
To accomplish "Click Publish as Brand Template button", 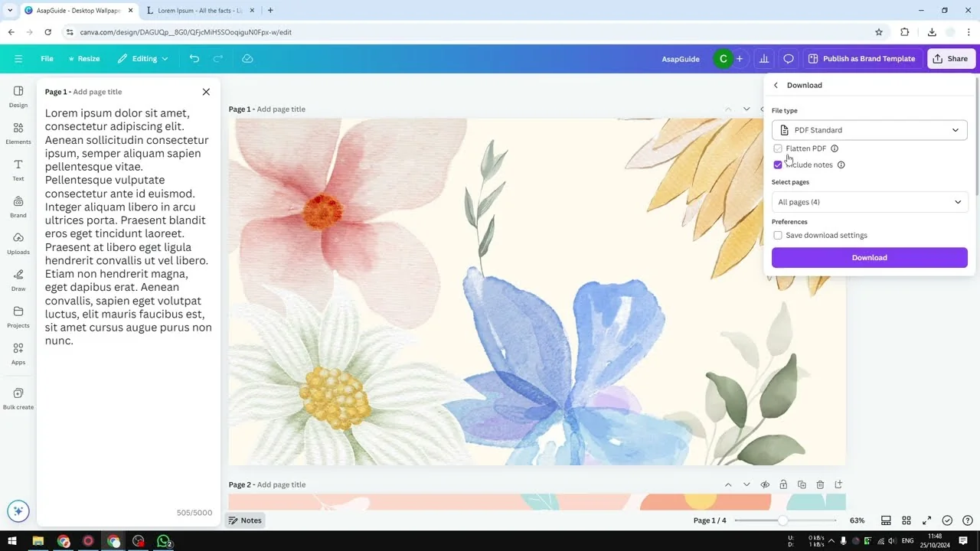I will pos(861,59).
